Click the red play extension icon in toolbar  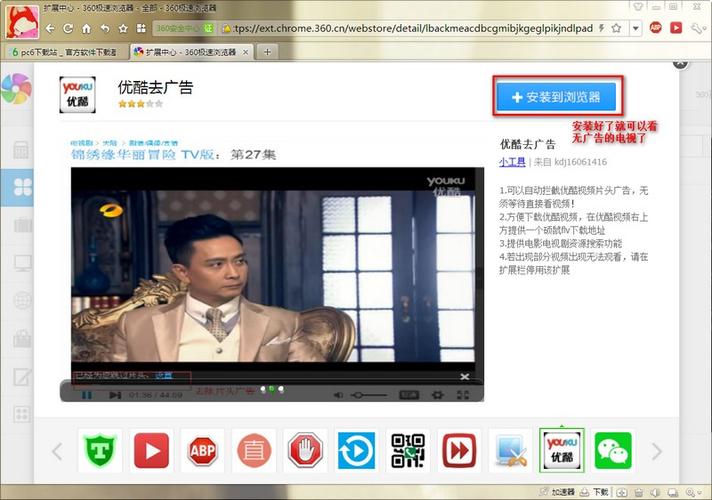coord(676,28)
